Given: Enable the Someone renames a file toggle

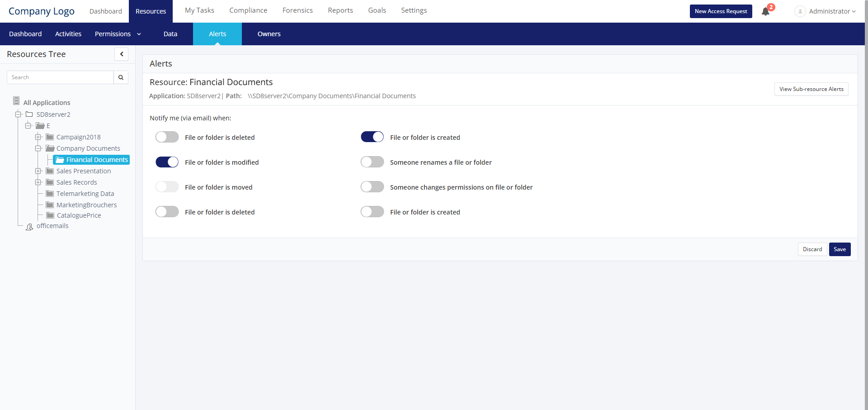Looking at the screenshot, I should pos(372,162).
